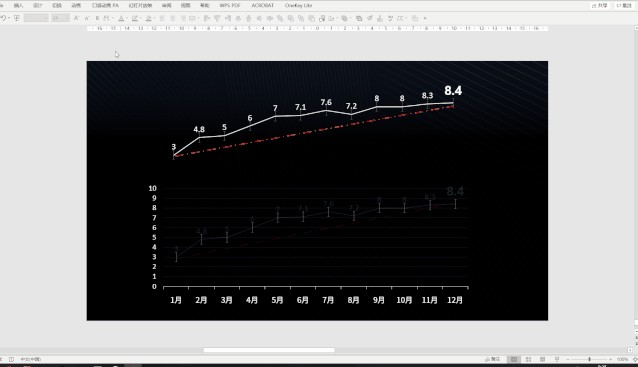The width and height of the screenshot is (638, 367).
Task: Toggle the notes pane button in status bar
Action: 493,359
